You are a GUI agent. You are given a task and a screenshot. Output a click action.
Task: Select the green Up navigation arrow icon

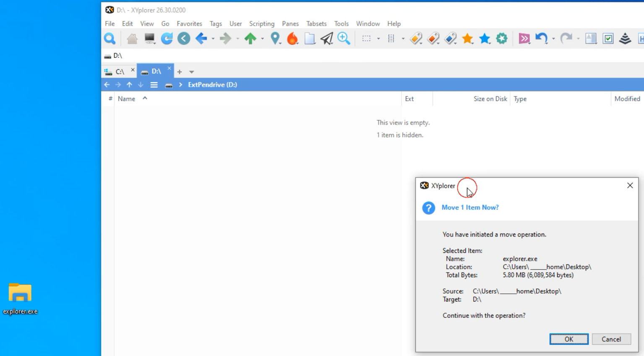click(251, 38)
